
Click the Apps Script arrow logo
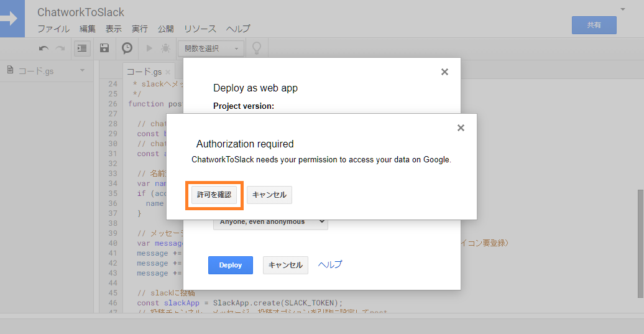tap(12, 19)
